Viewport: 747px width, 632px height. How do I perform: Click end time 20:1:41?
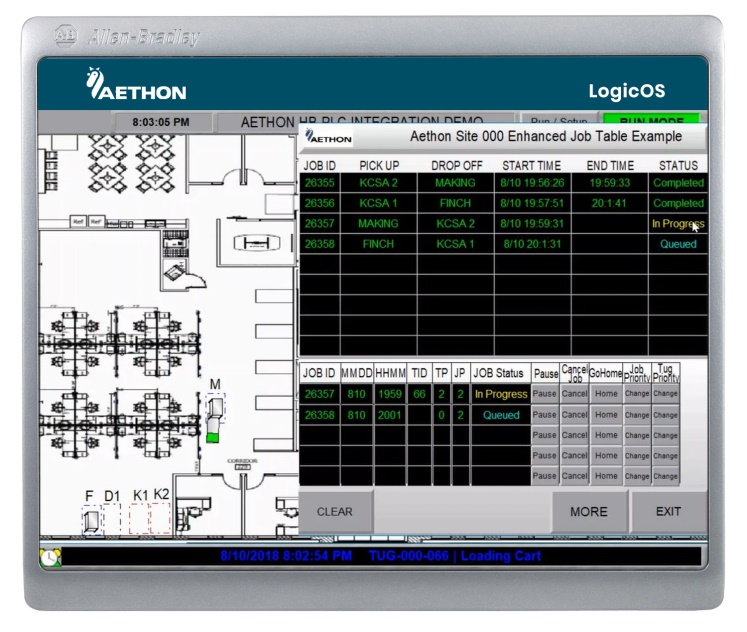point(609,203)
